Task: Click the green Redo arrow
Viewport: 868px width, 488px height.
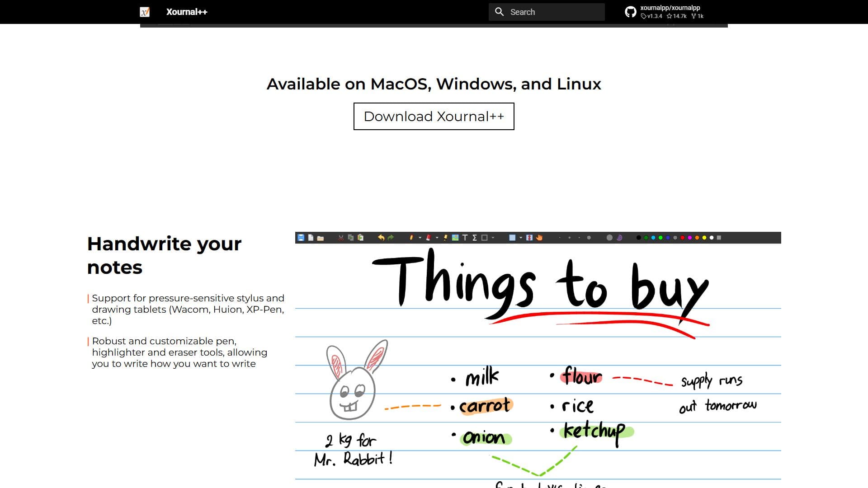Action: 391,238
